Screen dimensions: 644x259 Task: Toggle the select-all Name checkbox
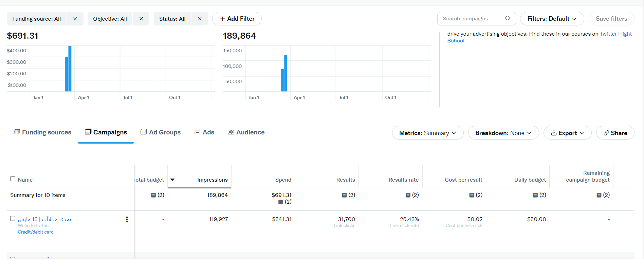[x=13, y=179]
